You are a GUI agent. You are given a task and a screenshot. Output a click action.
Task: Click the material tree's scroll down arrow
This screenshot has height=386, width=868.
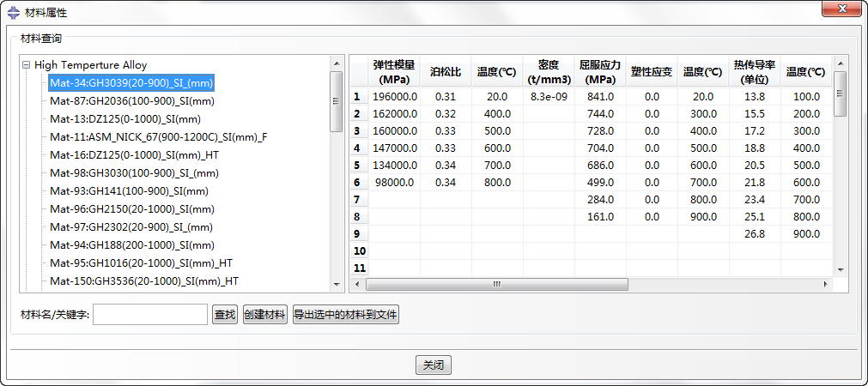pyautogui.click(x=337, y=284)
